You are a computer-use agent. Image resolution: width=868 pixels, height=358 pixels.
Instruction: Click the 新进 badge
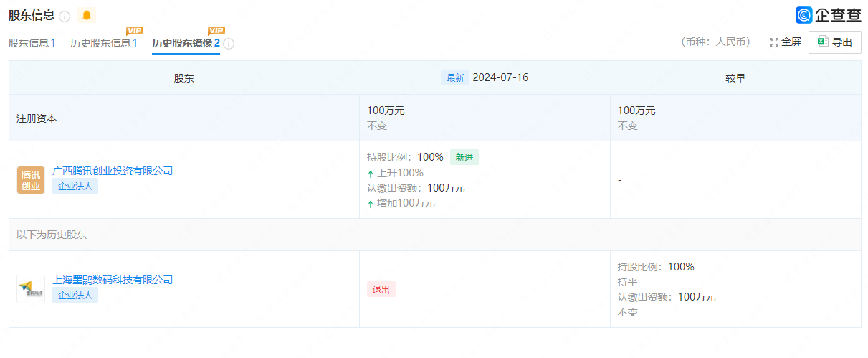464,157
